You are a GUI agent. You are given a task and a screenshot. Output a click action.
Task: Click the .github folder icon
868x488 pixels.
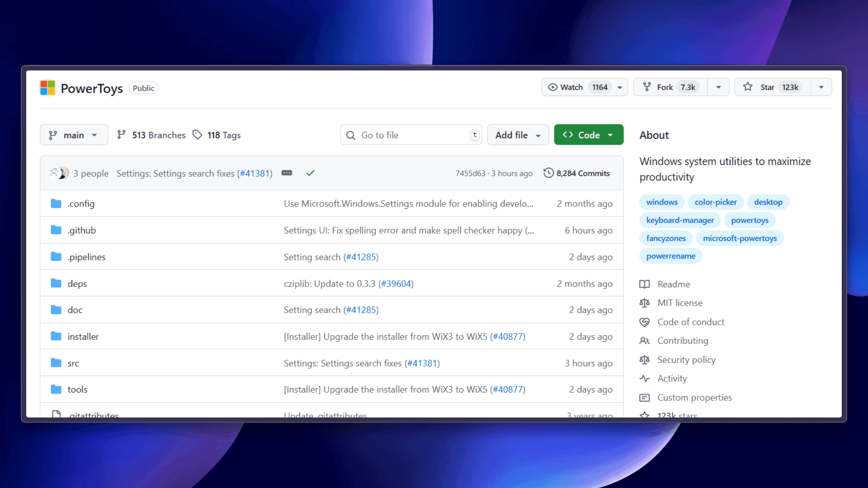point(56,230)
